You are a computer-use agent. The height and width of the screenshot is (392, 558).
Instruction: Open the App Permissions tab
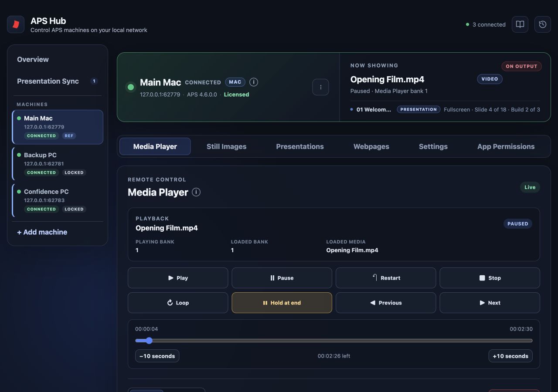tap(506, 146)
